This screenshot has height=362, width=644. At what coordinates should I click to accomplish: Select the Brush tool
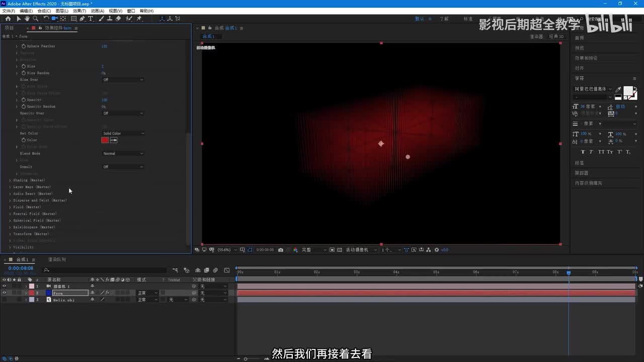[101, 19]
